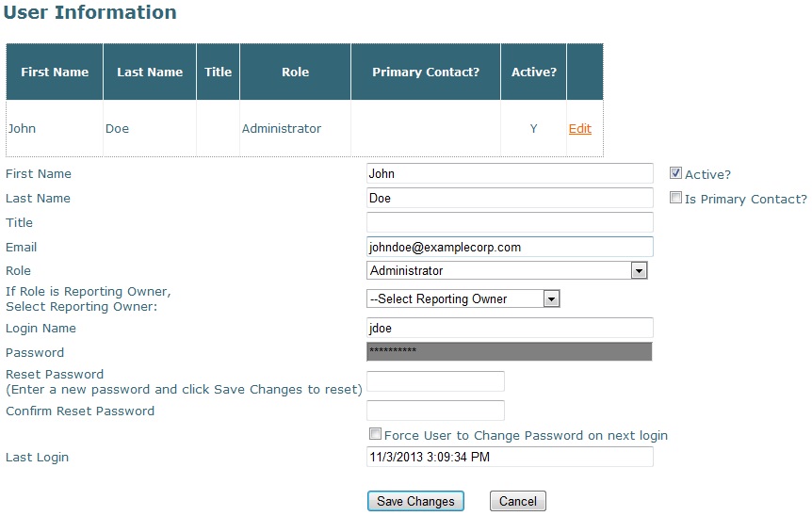The image size is (812, 516).
Task: Click the empty Title text field
Action: point(509,223)
